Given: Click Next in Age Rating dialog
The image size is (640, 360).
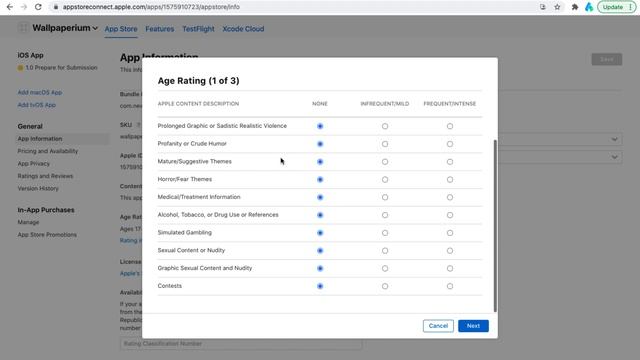Looking at the screenshot, I should (473, 326).
